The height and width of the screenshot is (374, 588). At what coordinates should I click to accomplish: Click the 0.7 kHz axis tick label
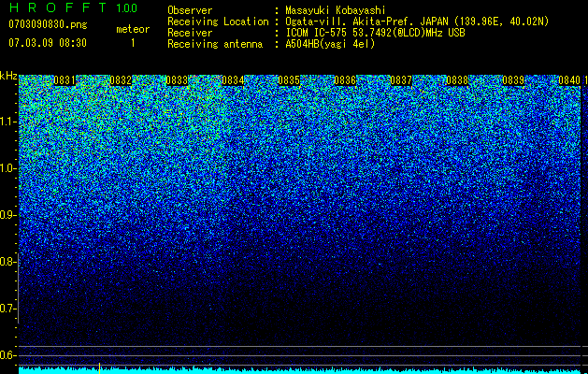pyautogui.click(x=7, y=309)
